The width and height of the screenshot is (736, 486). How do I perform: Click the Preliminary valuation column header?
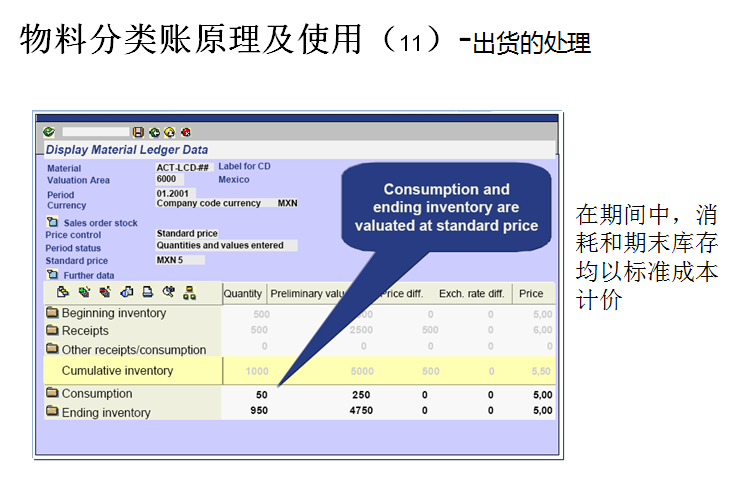308,293
